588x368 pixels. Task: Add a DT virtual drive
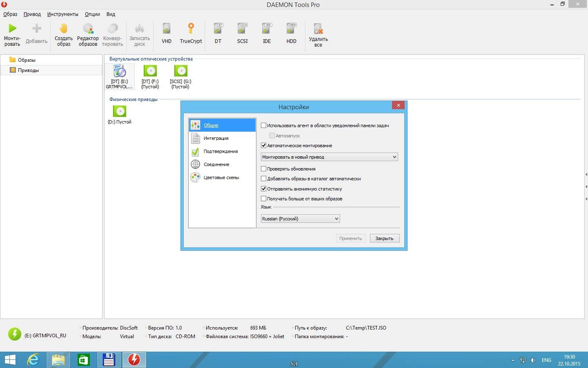click(218, 34)
